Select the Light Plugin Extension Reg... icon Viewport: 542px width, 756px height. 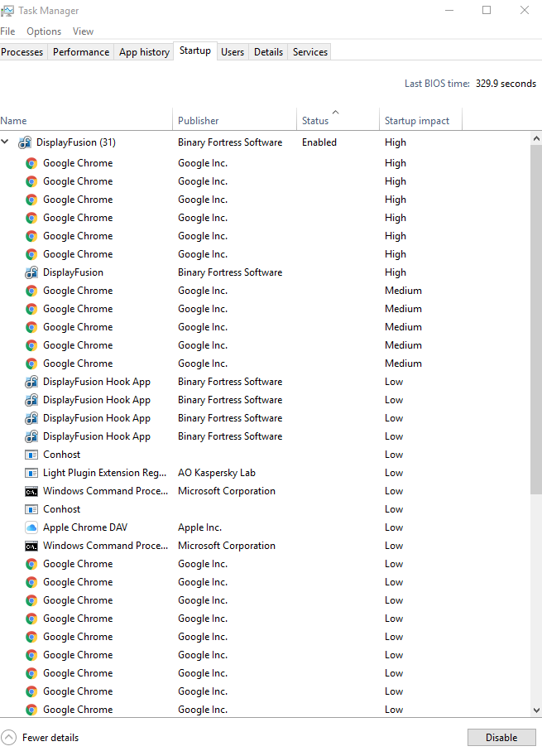tap(31, 473)
